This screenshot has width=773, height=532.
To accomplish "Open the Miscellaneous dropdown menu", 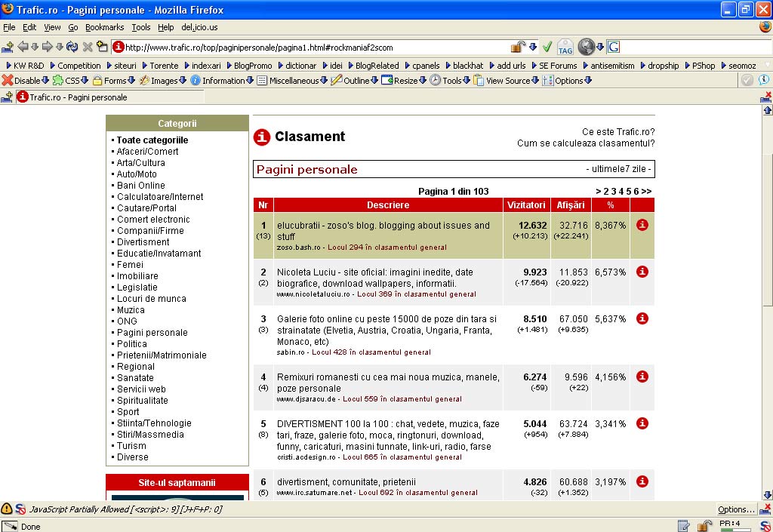I will coord(324,80).
